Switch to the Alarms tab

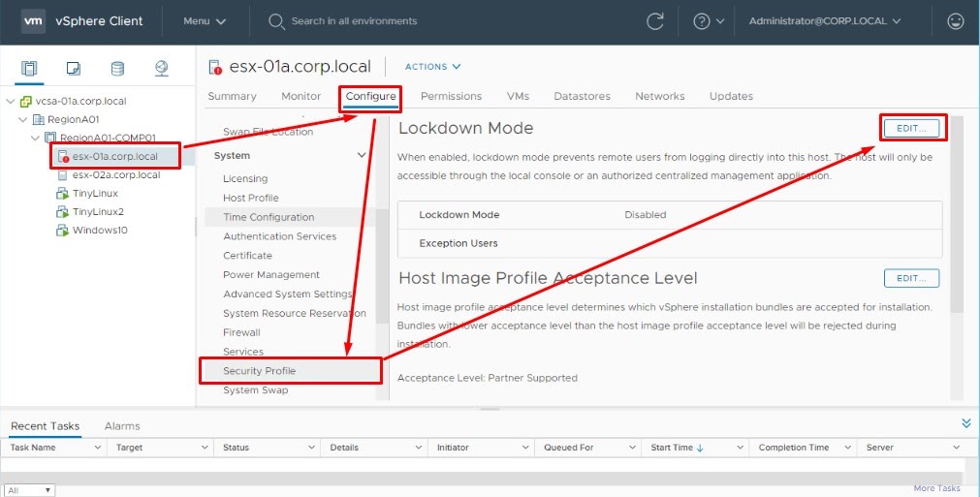[x=122, y=426]
